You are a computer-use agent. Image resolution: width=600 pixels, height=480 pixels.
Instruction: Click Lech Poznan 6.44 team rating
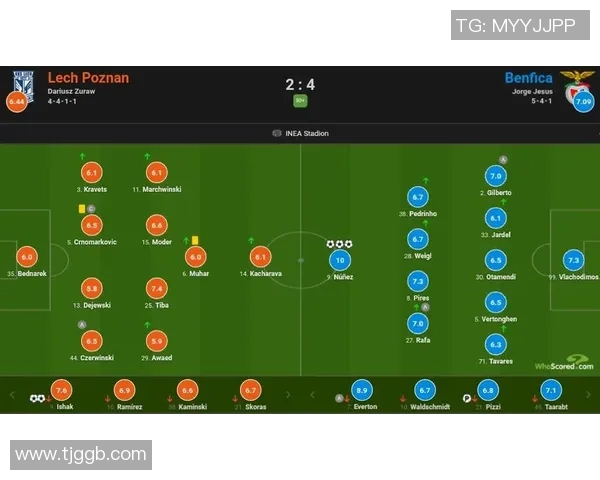(x=16, y=102)
